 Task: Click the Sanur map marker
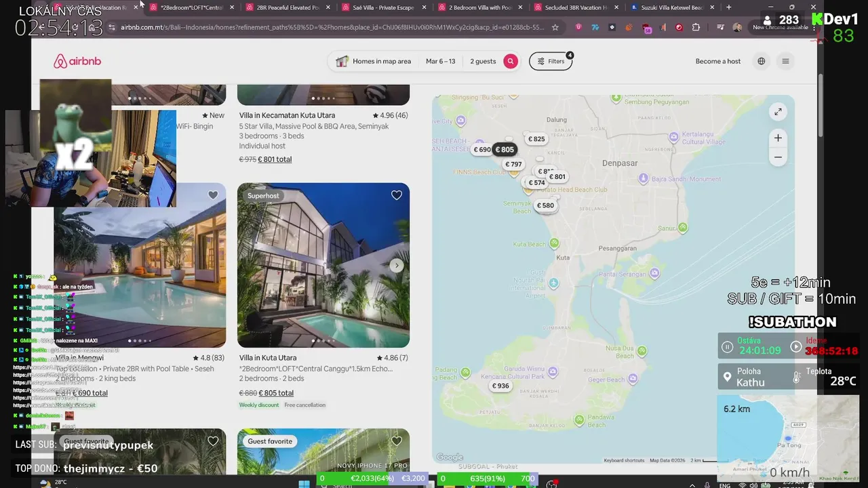click(683, 228)
